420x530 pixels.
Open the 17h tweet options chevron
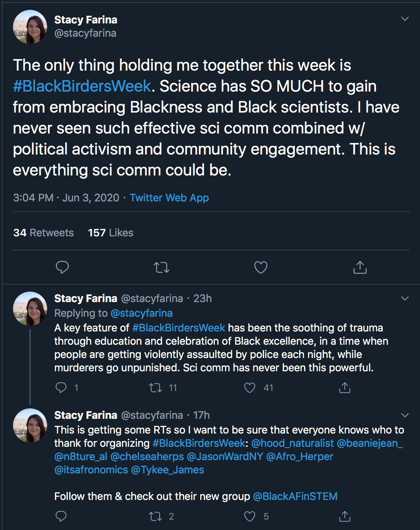pyautogui.click(x=405, y=415)
